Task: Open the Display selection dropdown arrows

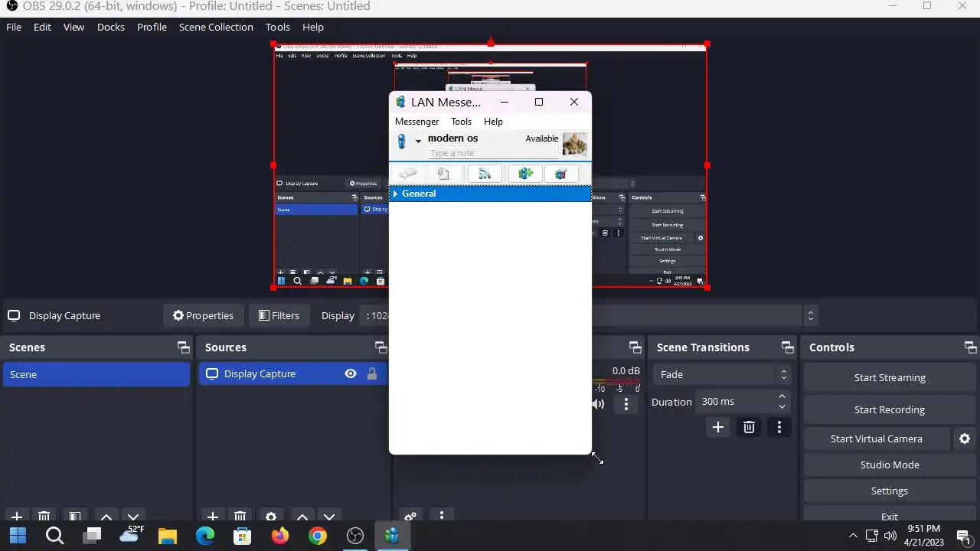Action: point(810,315)
